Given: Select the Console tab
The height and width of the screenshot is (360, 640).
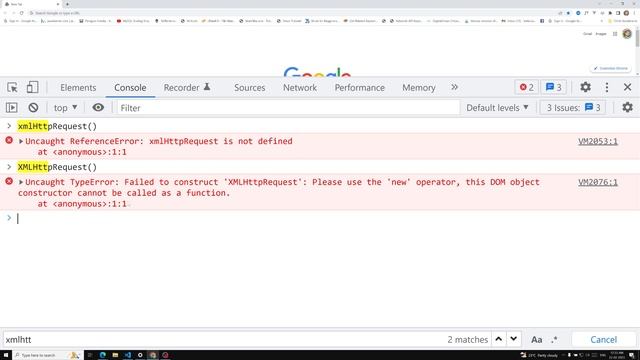Looking at the screenshot, I should pos(130,87).
